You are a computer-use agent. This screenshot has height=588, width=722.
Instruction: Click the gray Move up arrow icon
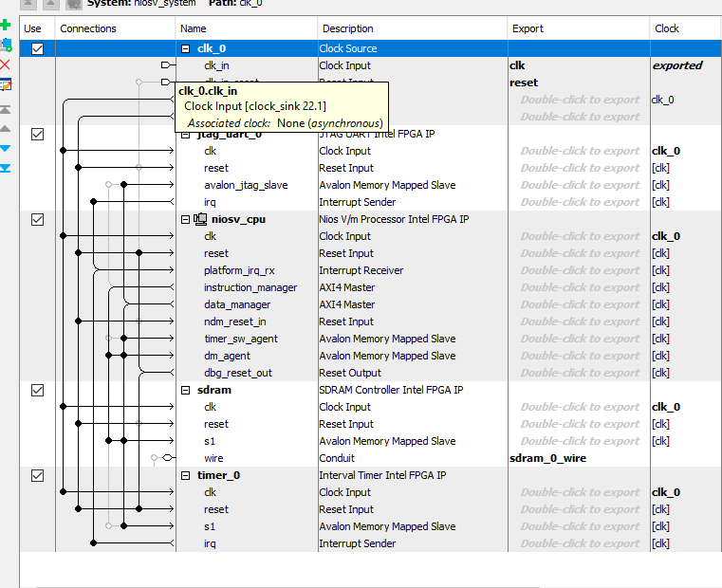(x=6, y=128)
